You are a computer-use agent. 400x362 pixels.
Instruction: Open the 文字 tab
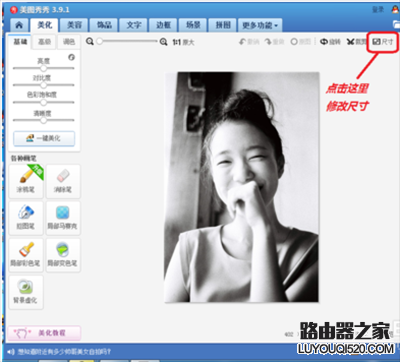point(134,25)
